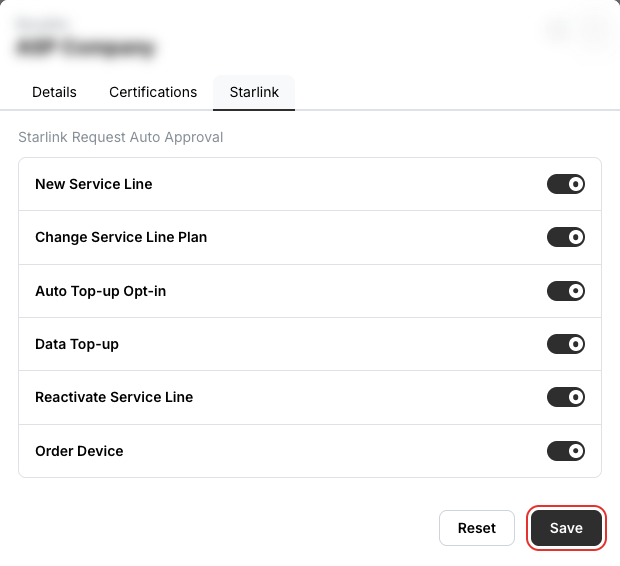Image resolution: width=620 pixels, height=566 pixels.
Task: Toggle Auto Top-up Opt-in switch
Action: click(566, 291)
